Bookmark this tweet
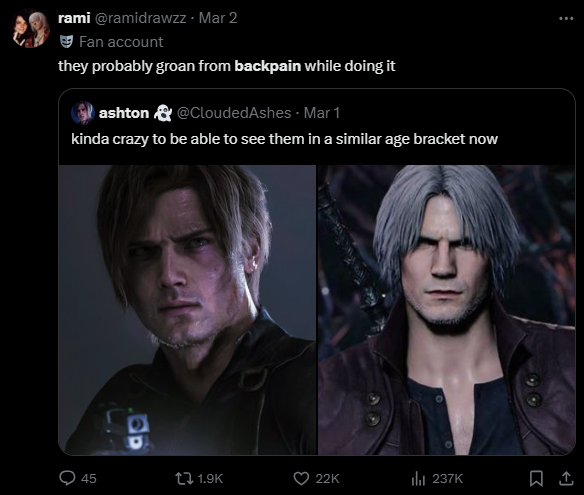This screenshot has height=495, width=584. (536, 478)
